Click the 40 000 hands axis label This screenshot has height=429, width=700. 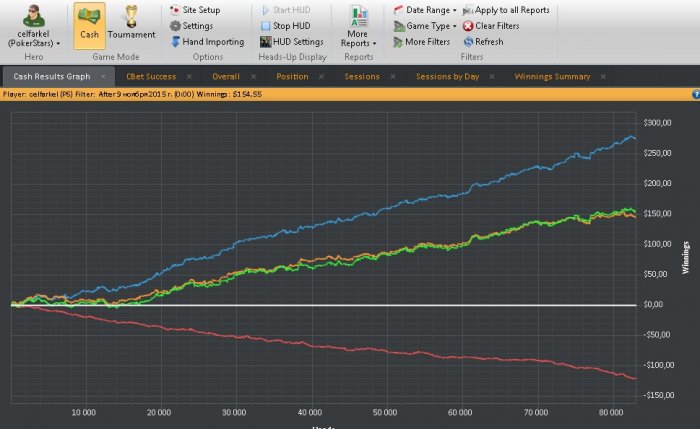[x=309, y=412]
